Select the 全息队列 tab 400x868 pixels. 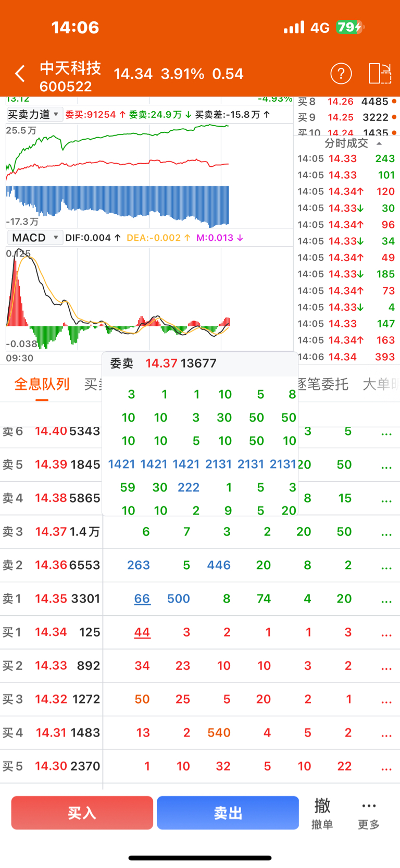tap(42, 384)
